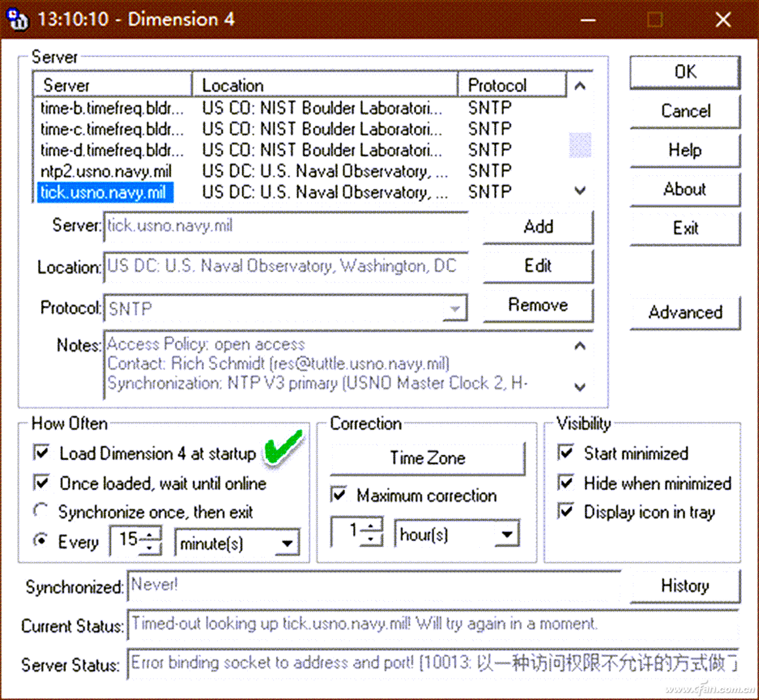Select the ntp2.usno.navy.mil server row
759x700 pixels.
coord(301,171)
